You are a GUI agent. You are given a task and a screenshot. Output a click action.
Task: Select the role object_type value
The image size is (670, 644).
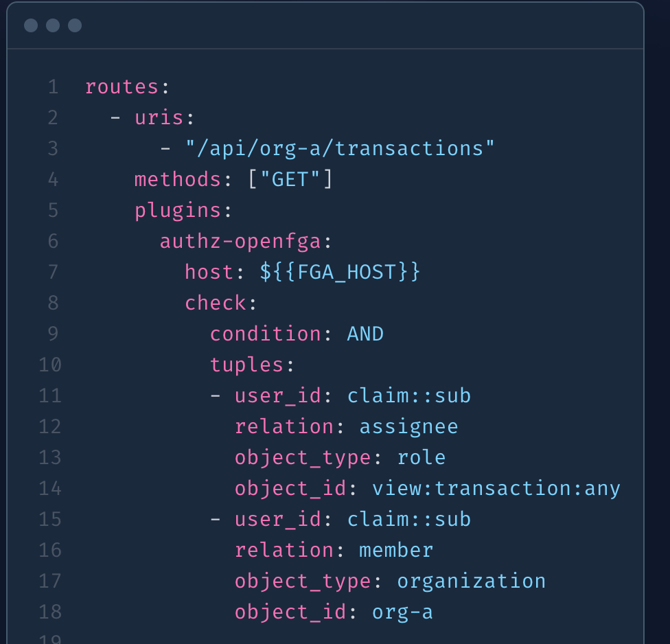[x=421, y=458]
